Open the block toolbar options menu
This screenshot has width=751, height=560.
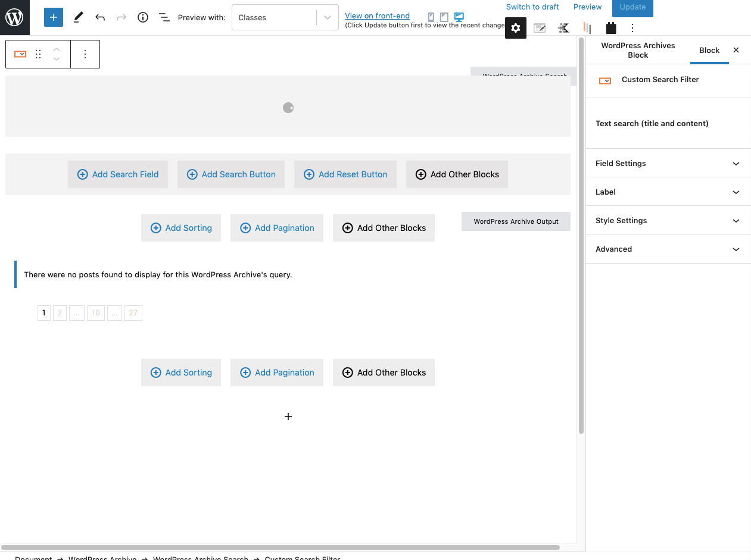[85, 54]
